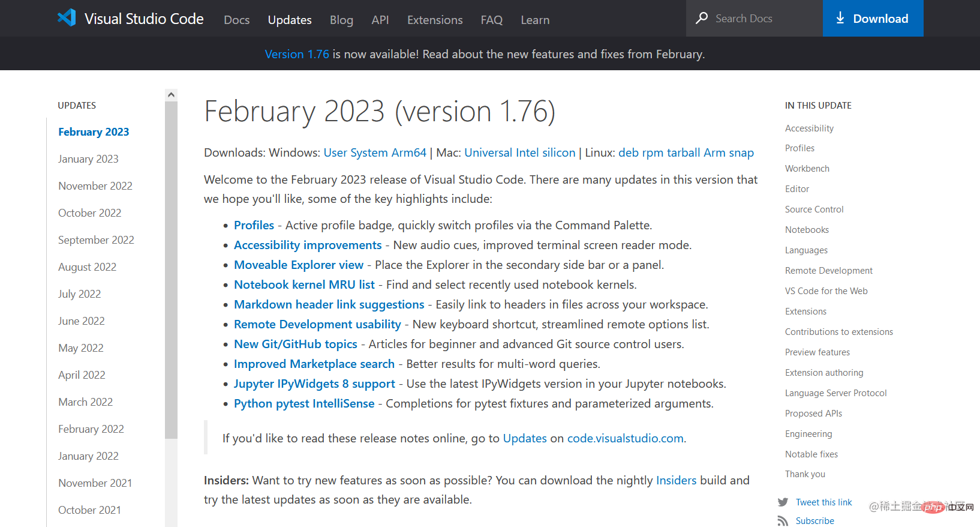The width and height of the screenshot is (980, 527).
Task: Click the Visual Studio Code logo icon
Action: tap(67, 18)
